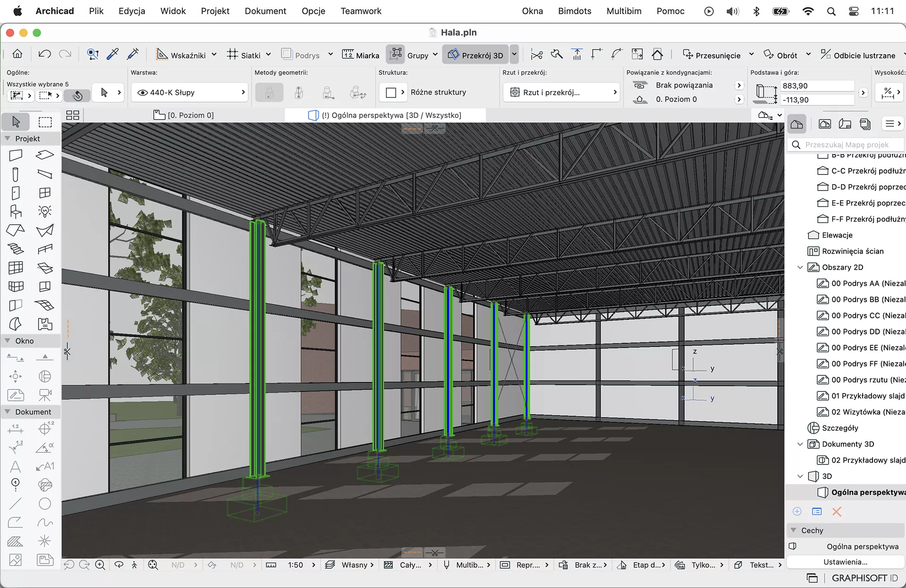Click the orbit icon in bottom bar

coord(119,565)
